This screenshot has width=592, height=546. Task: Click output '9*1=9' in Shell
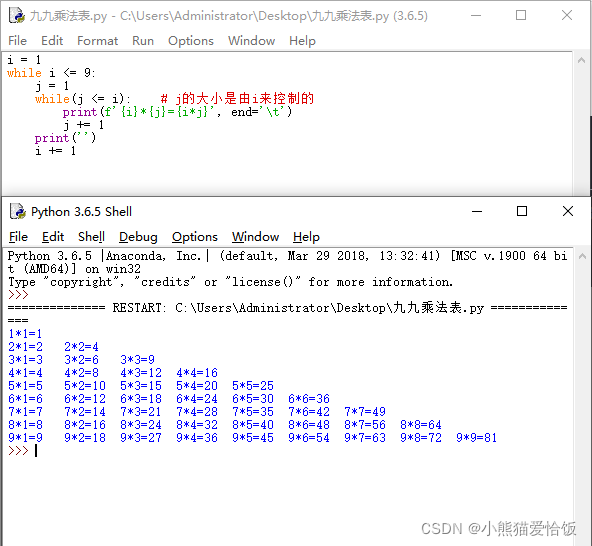25,438
